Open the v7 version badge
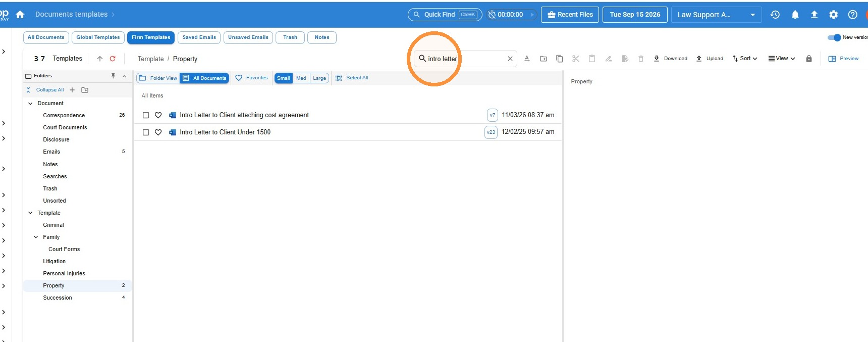The image size is (868, 342). pos(493,115)
